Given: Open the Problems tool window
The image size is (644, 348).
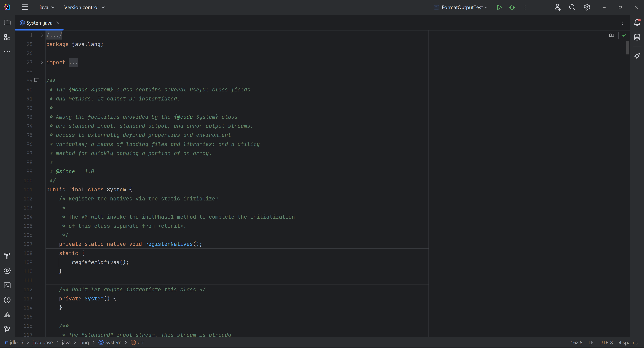Looking at the screenshot, I should click(7, 300).
